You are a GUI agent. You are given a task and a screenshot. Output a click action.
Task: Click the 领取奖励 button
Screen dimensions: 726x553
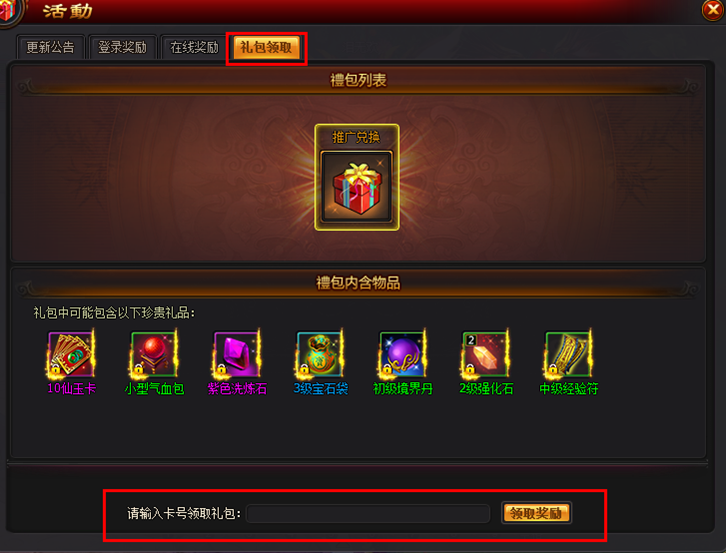tap(536, 513)
